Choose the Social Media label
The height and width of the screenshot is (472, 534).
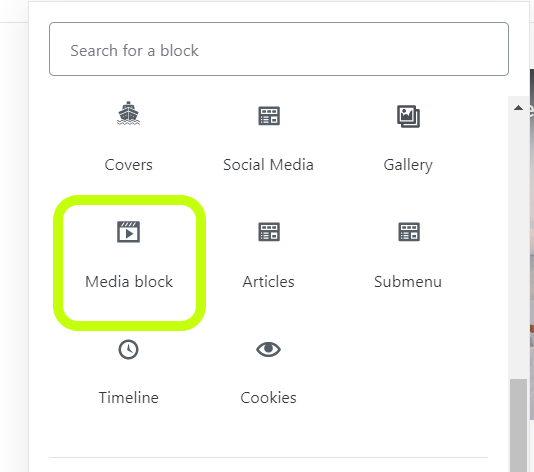click(268, 165)
